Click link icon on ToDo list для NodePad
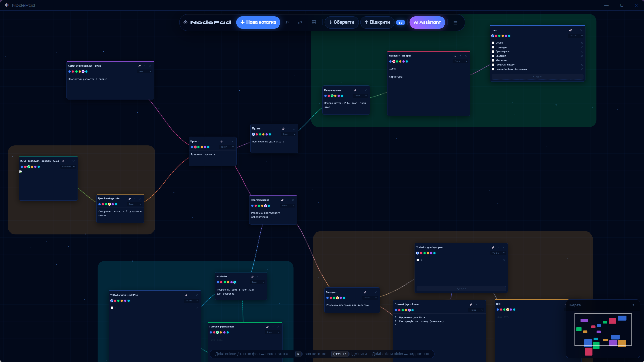The width and height of the screenshot is (644, 362). click(186, 295)
